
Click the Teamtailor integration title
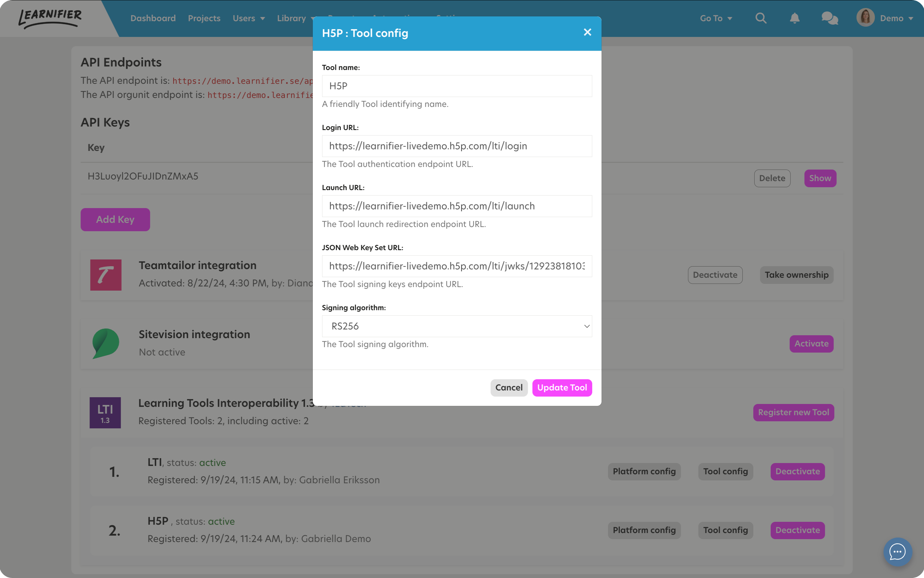[197, 265]
